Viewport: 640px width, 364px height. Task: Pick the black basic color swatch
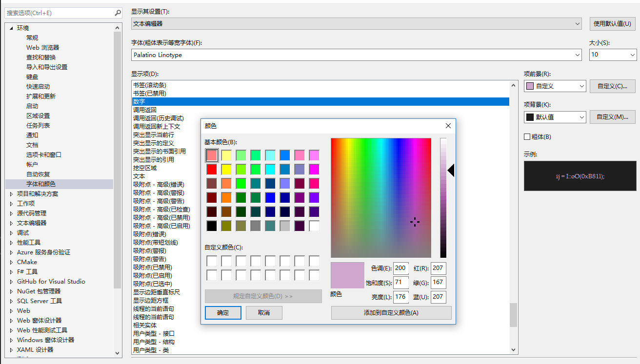click(x=212, y=226)
